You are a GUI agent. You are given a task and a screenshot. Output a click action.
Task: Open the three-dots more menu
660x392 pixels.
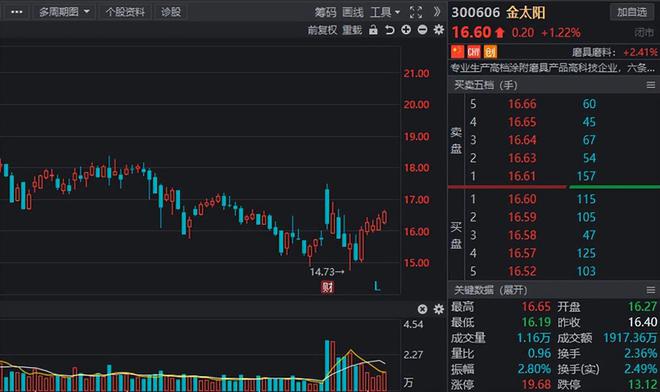point(17,12)
